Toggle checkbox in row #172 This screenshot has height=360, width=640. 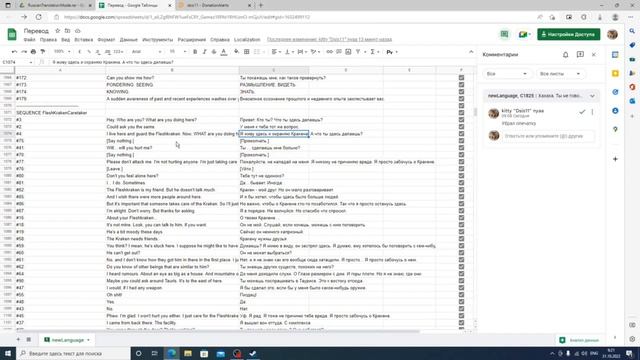coord(461,78)
